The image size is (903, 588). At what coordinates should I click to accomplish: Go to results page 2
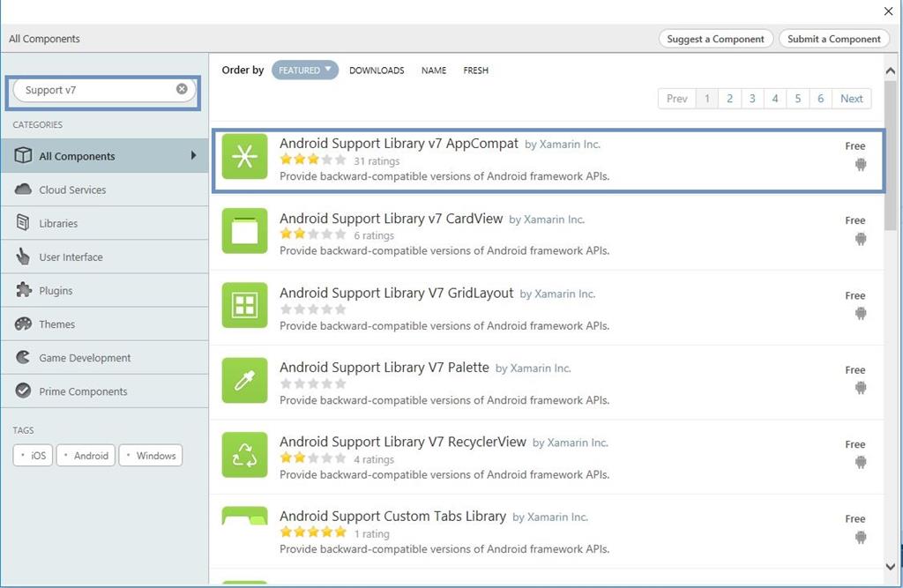coord(729,99)
